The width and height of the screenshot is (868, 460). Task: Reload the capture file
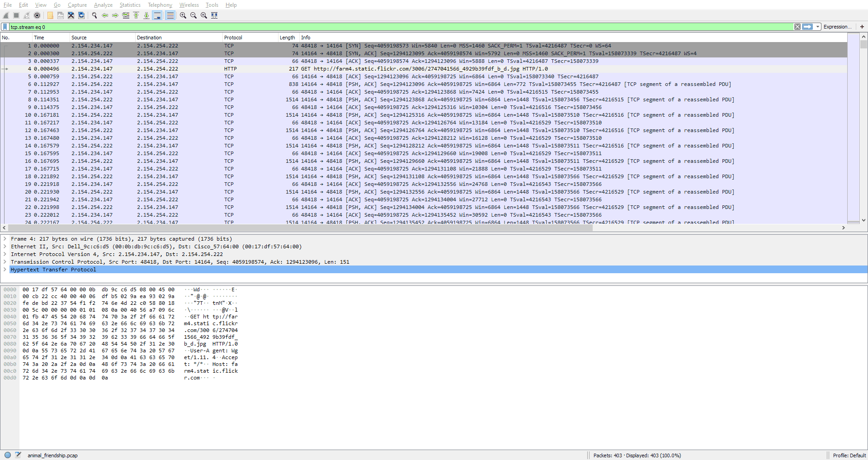(81, 15)
